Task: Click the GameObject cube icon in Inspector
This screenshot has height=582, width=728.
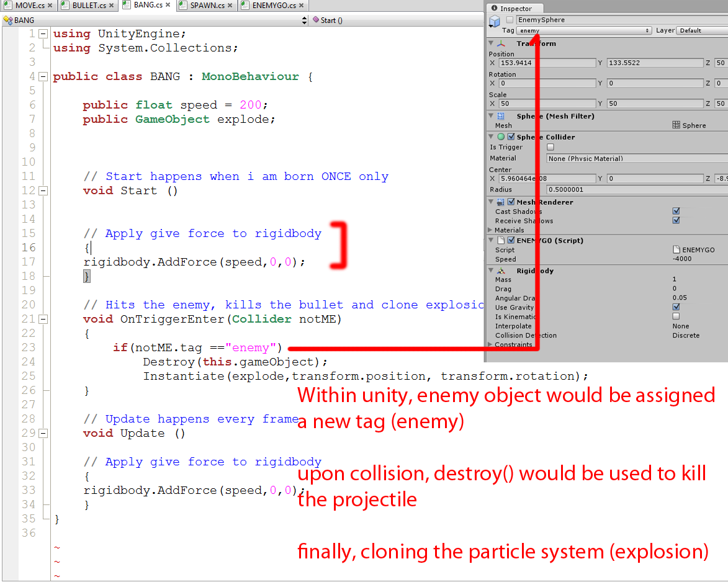Action: (x=495, y=21)
